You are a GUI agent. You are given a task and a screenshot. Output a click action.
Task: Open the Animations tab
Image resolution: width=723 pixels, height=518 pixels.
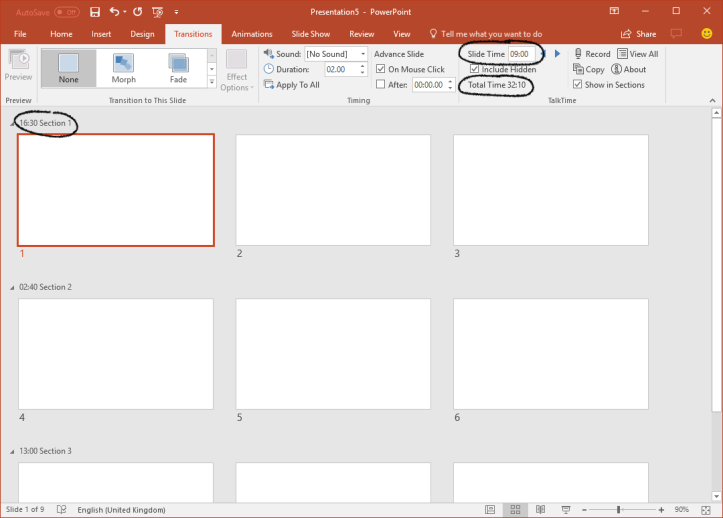(251, 34)
